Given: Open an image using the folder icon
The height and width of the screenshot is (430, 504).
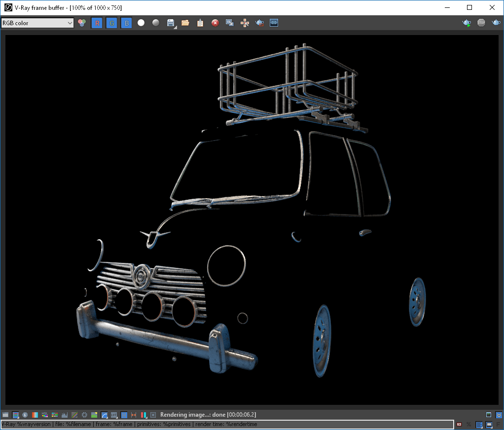Looking at the screenshot, I should pyautogui.click(x=184, y=23).
